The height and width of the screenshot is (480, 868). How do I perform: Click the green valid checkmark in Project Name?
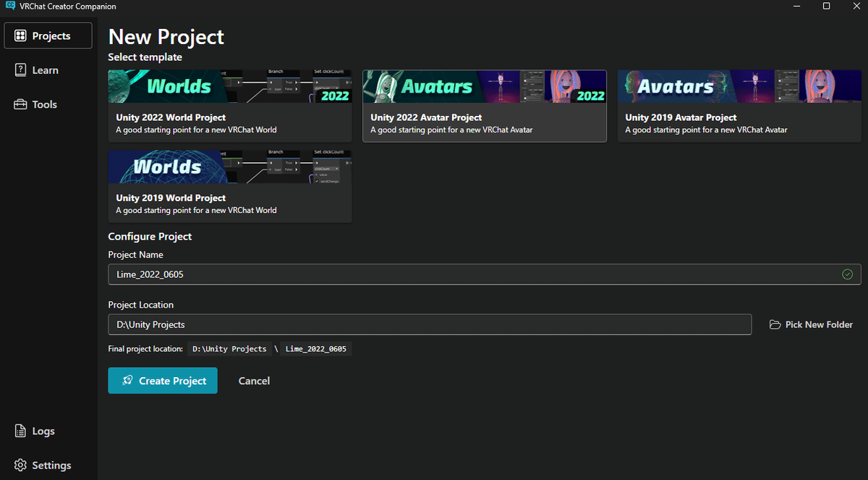click(848, 274)
